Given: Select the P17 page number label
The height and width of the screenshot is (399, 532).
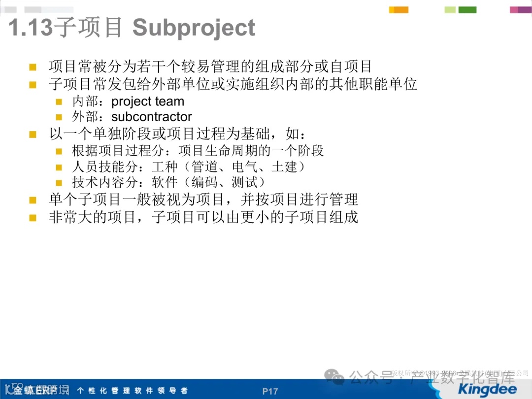Looking at the screenshot, I should coord(270,391).
